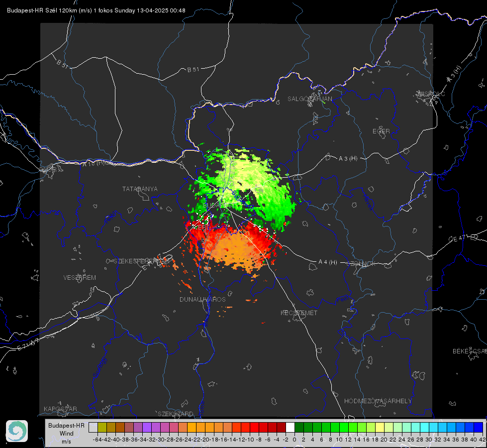Click the HÓDMEZŐVÁSÁRHELY city label
Image resolution: width=487 pixels, height=448 pixels.
pyautogui.click(x=378, y=401)
